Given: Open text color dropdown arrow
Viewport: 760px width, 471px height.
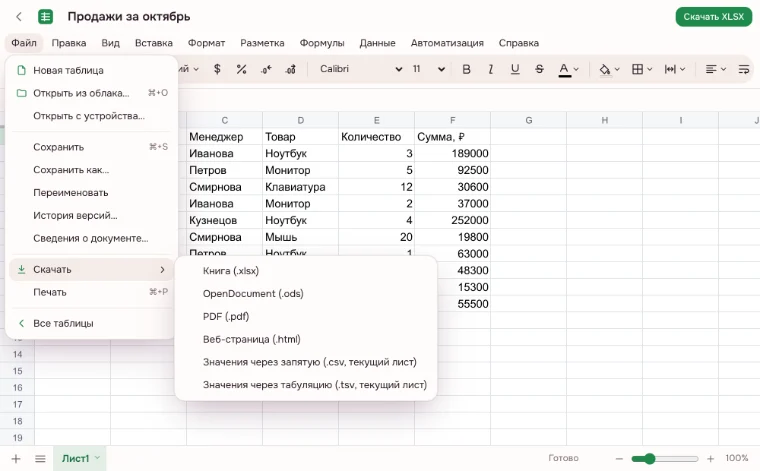Looking at the screenshot, I should tap(576, 69).
